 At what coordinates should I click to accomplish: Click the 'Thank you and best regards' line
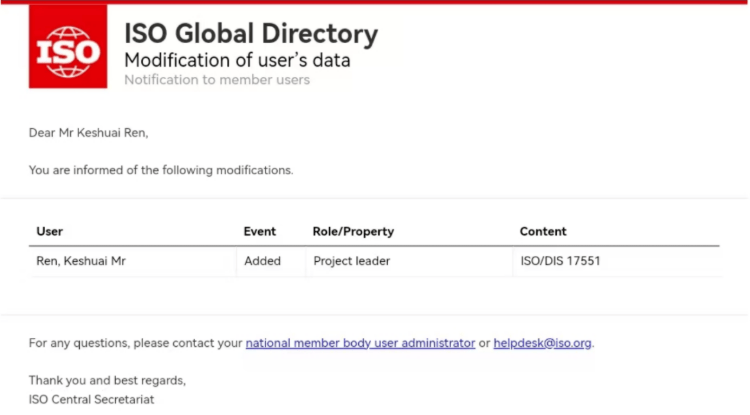107,380
